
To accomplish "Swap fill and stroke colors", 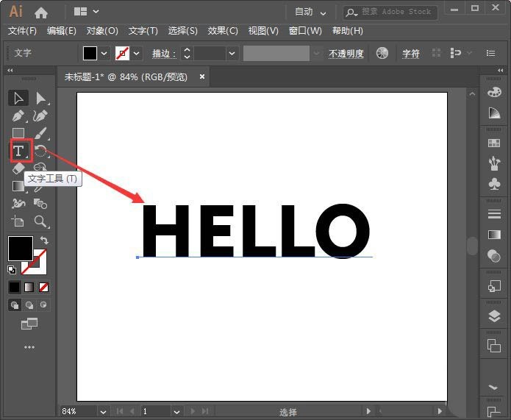I will [x=44, y=241].
